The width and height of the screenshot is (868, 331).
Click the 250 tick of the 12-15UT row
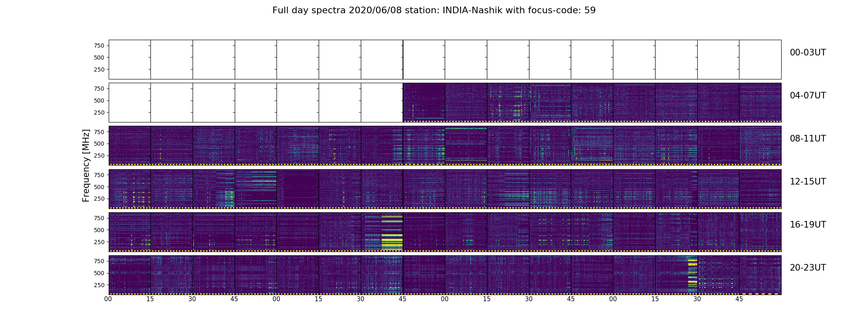click(x=99, y=199)
